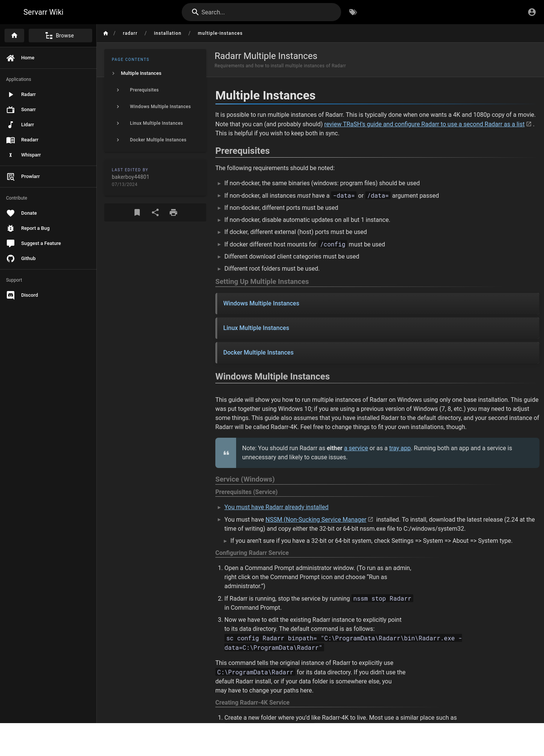544x756 pixels.
Task: Click the 'C:\ProgramData\Radarr' inline code
Action: click(255, 672)
